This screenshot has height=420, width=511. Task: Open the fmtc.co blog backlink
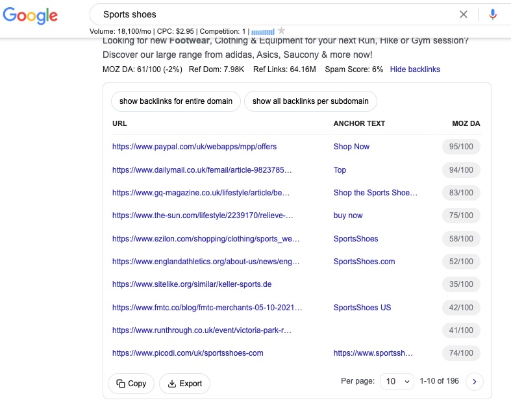(x=207, y=308)
